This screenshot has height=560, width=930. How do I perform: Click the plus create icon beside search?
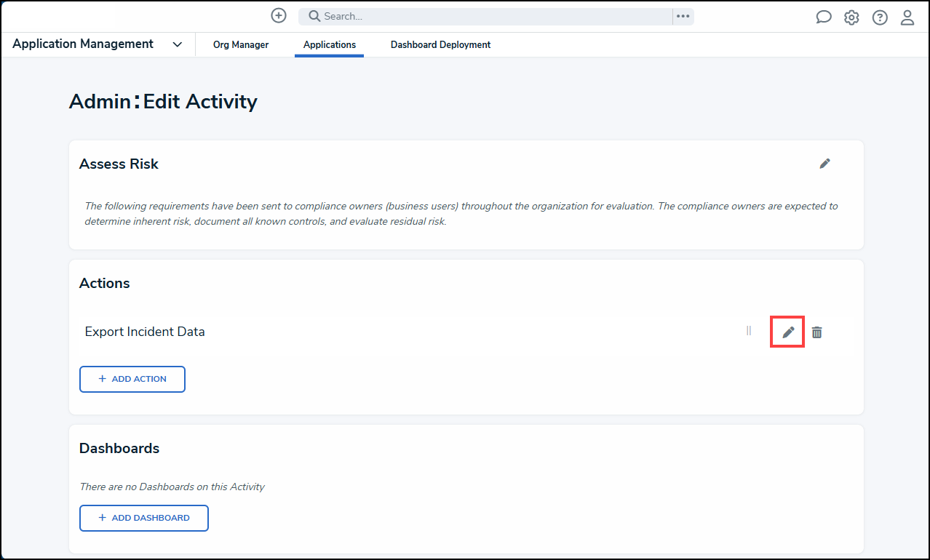279,15
